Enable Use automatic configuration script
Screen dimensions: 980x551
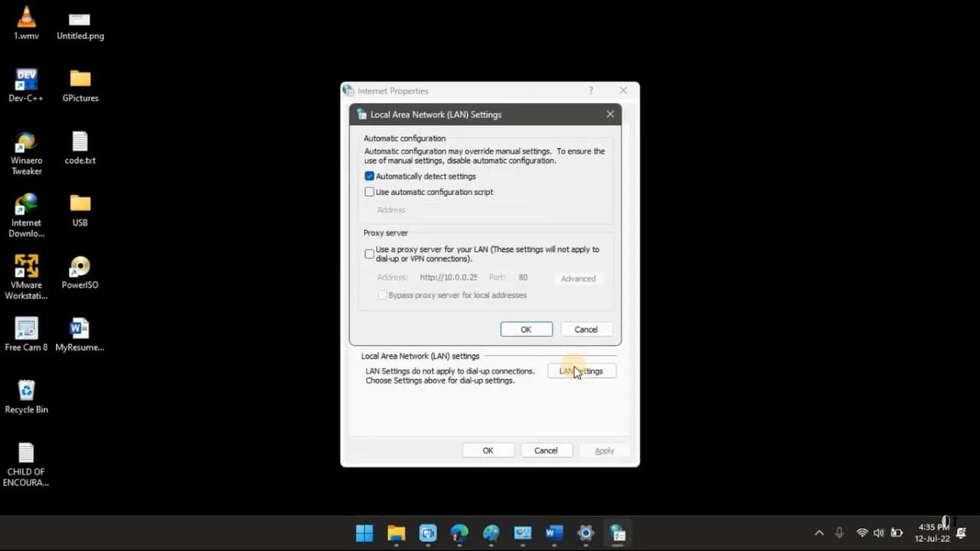pyautogui.click(x=370, y=191)
